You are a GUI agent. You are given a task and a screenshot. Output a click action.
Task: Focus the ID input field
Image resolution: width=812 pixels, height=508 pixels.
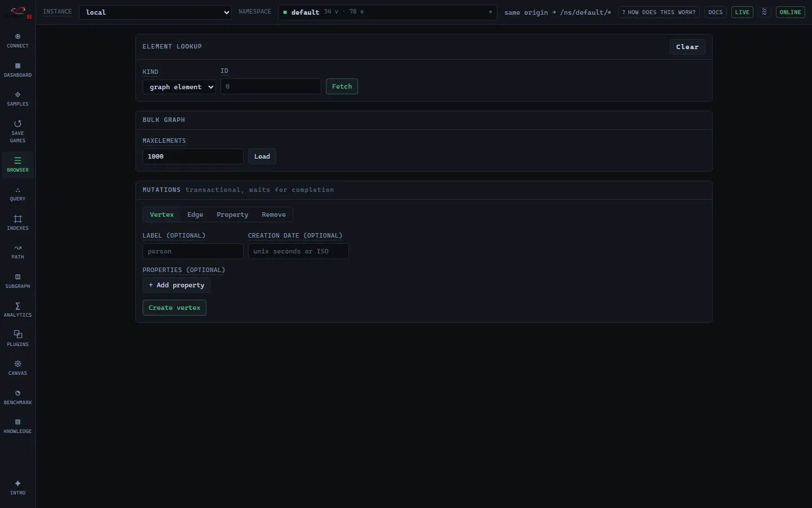(x=271, y=86)
